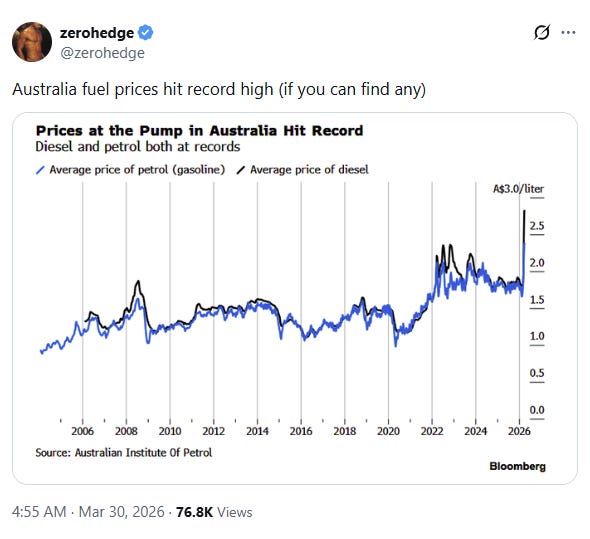Click the blue verified badge

145,33
